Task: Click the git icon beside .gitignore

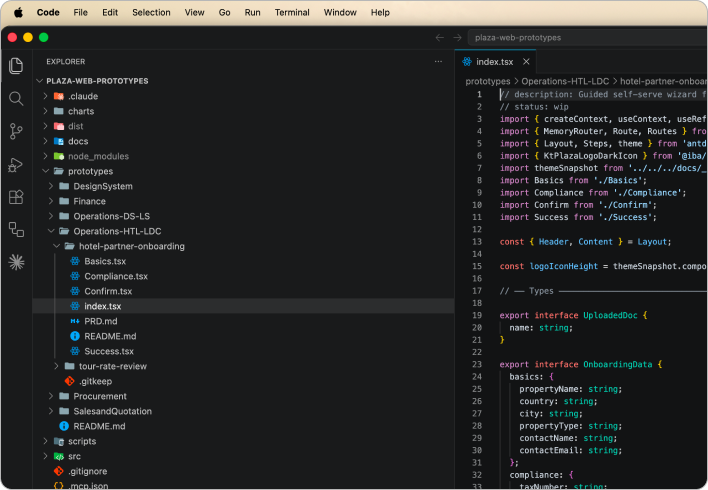Action: 59,471
